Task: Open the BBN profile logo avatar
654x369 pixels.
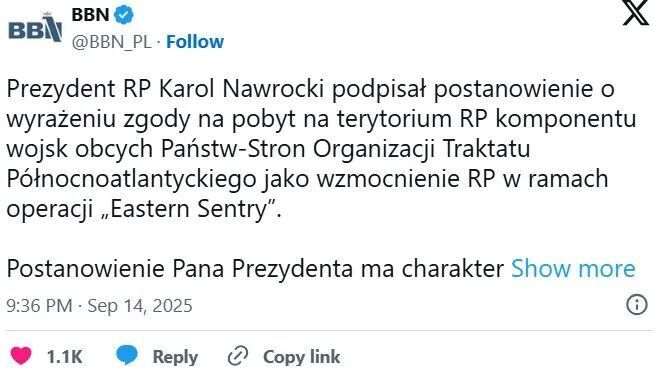Action: point(35,28)
